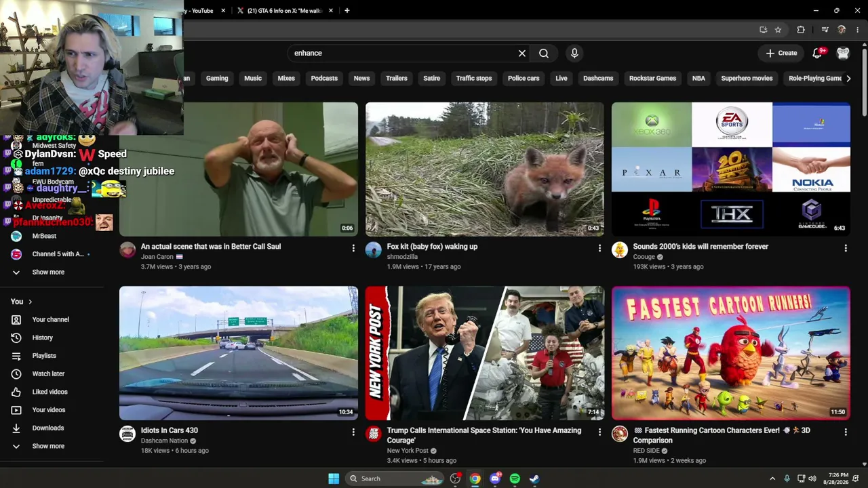Select the Superhero movies chip
Viewport: 868px width, 488px height.
point(747,79)
